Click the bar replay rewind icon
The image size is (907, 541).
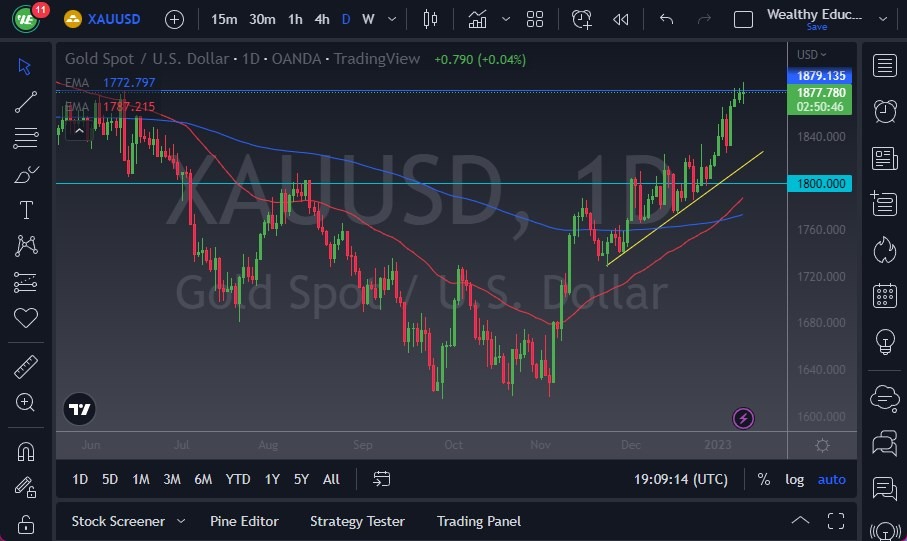[x=620, y=20]
